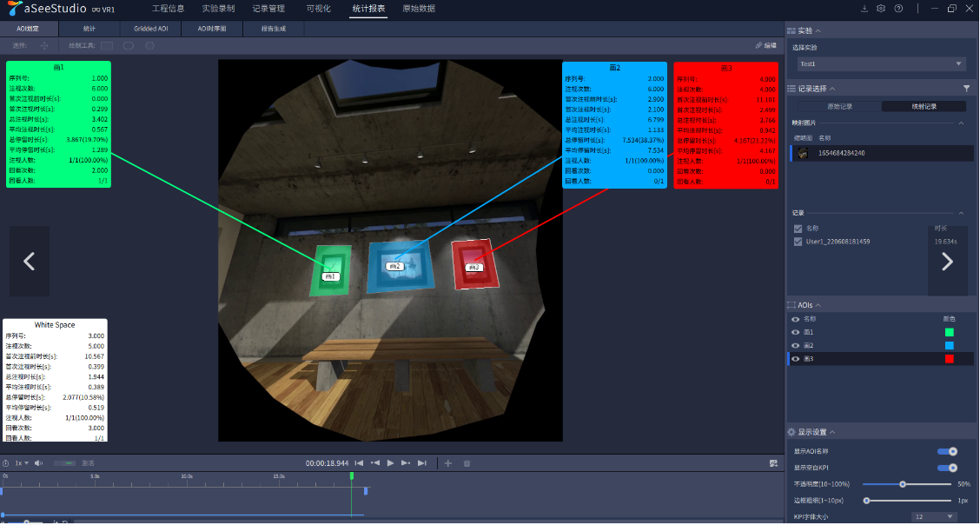Click the filter funnel icon in 记录选择
980x525 pixels.
966,89
